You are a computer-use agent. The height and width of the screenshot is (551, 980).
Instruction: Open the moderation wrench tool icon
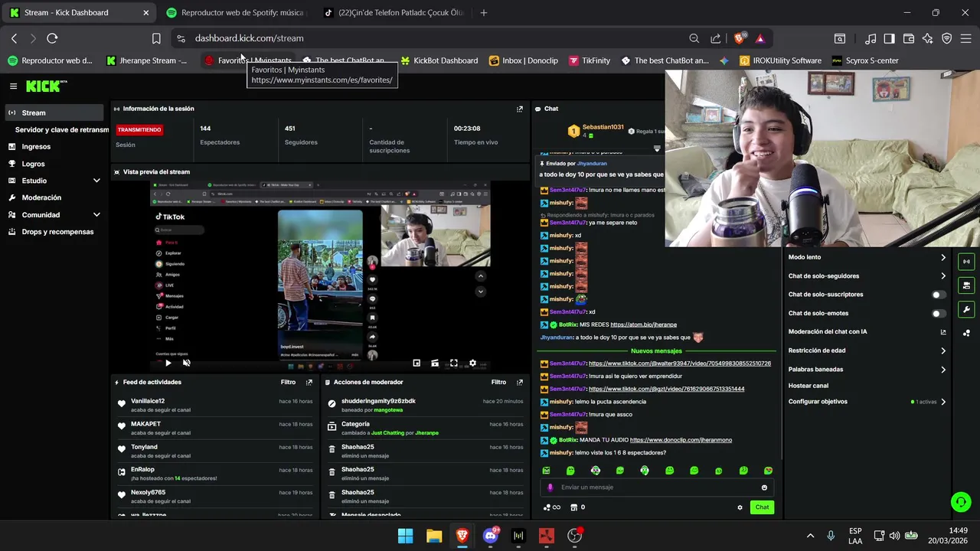pos(966,309)
